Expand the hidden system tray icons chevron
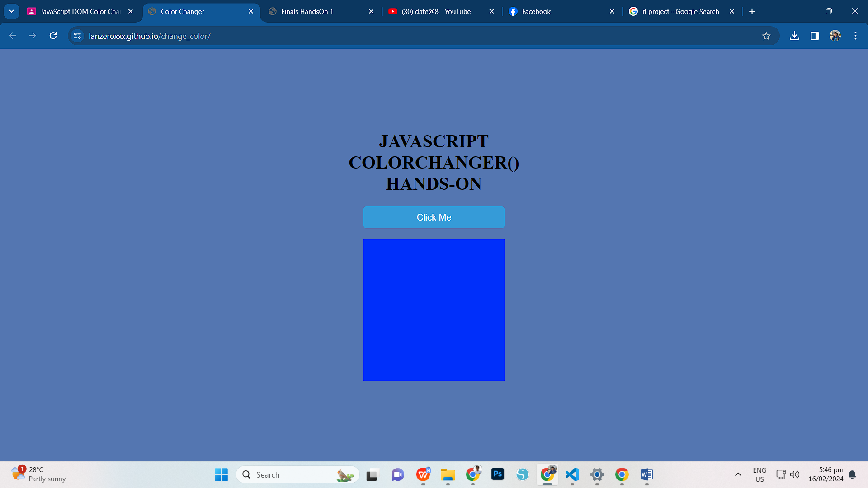Viewport: 868px width, 488px height. [738, 474]
